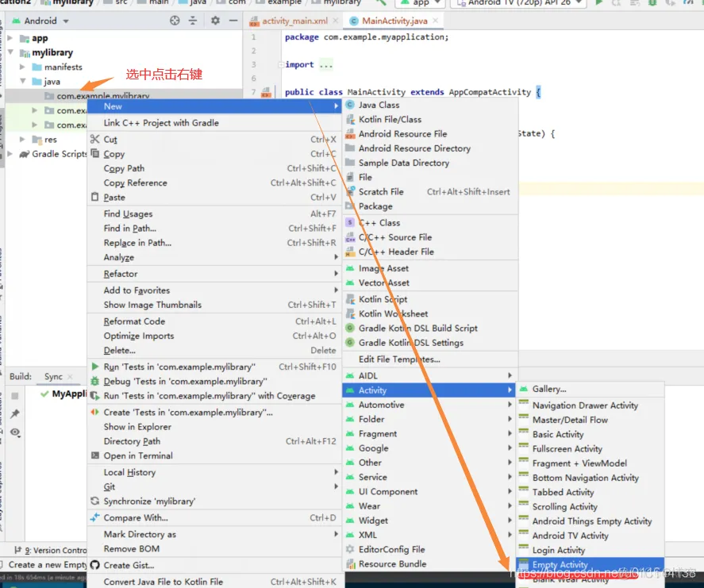704x588 pixels.
Task: Open the Automotive submenu
Action: tap(430, 405)
